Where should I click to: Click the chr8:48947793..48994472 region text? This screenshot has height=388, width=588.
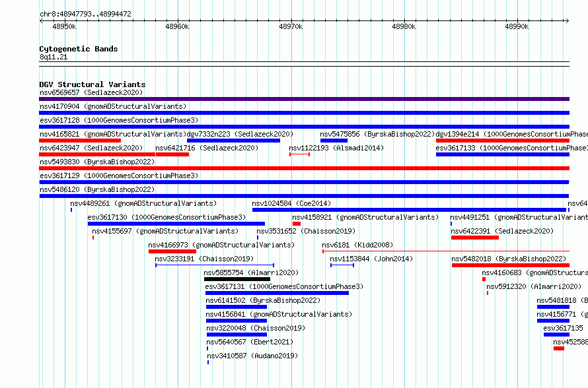[x=85, y=14]
